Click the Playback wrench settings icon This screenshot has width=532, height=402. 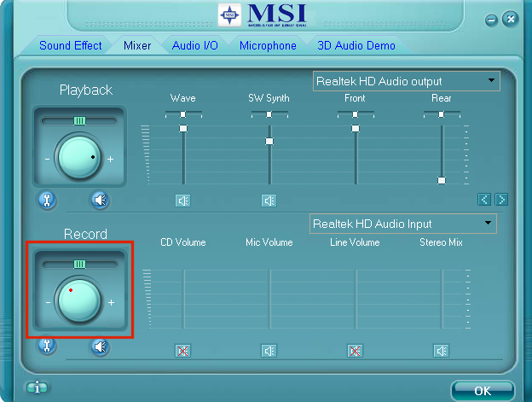(48, 200)
